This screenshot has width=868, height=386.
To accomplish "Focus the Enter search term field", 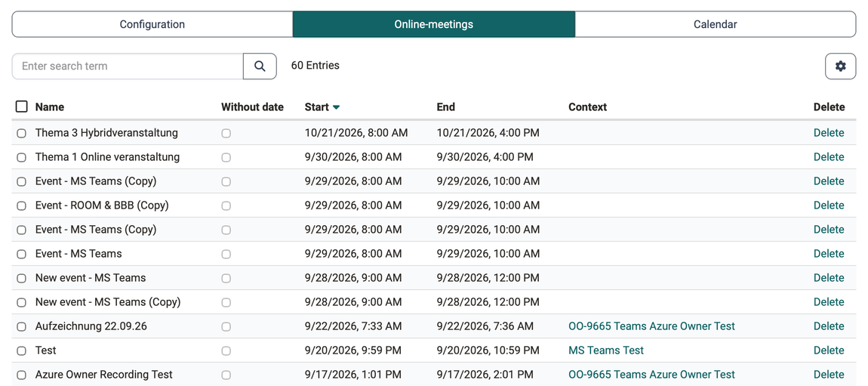I will pyautogui.click(x=128, y=66).
